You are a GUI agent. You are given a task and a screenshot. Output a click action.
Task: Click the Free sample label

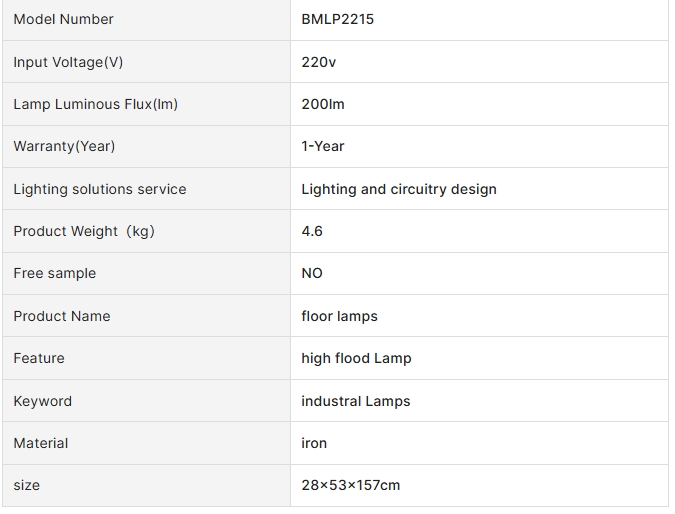(x=55, y=273)
